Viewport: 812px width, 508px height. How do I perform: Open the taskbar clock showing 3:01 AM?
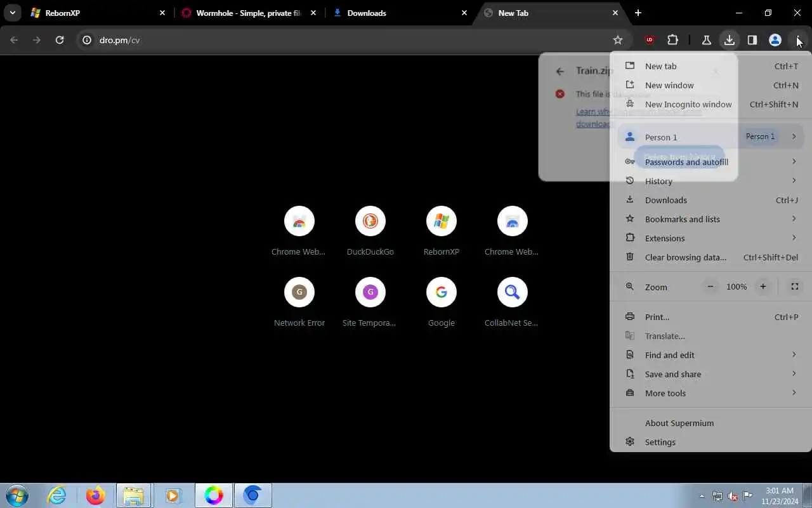coord(780,496)
